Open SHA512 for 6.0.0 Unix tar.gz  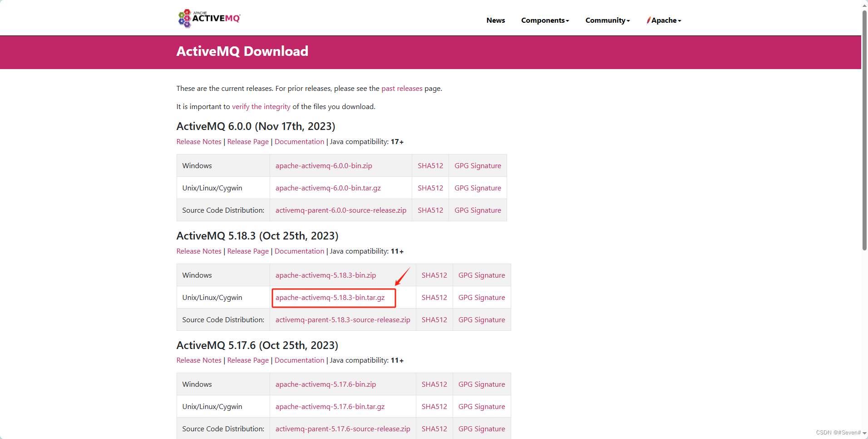click(x=430, y=188)
